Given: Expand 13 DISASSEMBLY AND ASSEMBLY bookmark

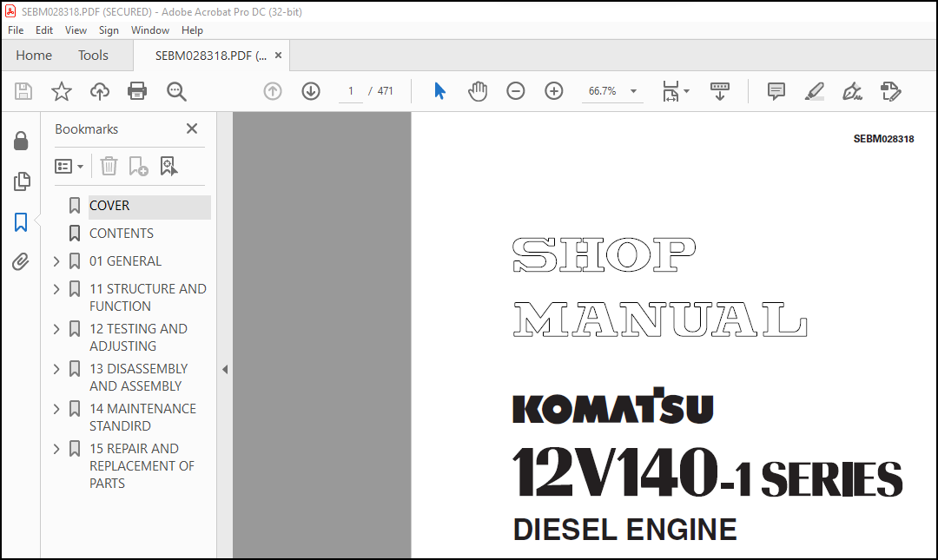Looking at the screenshot, I should coord(56,369).
